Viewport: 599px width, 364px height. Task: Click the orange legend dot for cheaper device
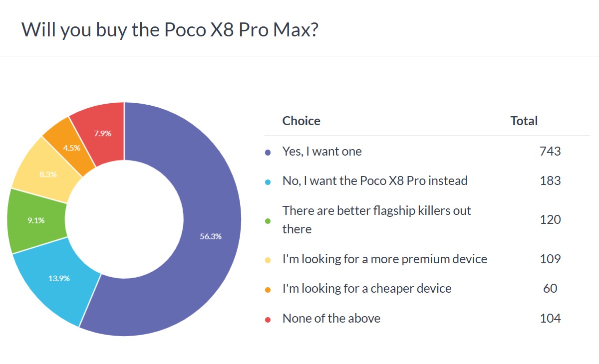pos(268,289)
